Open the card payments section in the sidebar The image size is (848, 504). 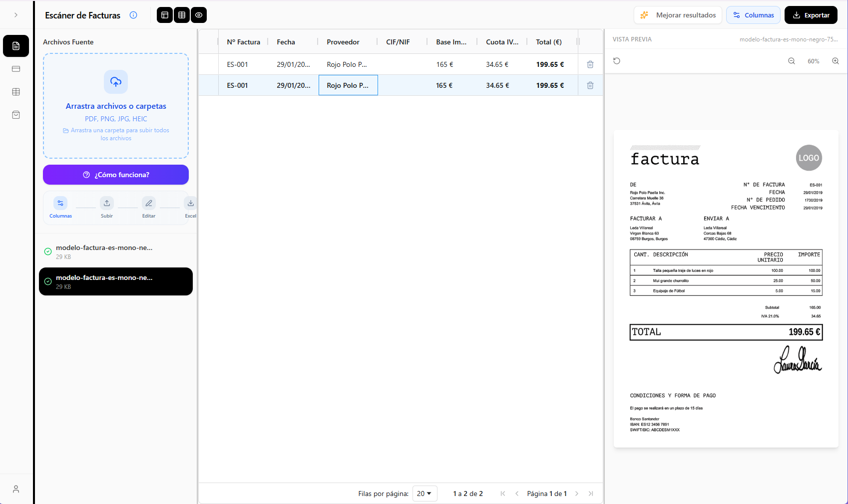15,69
